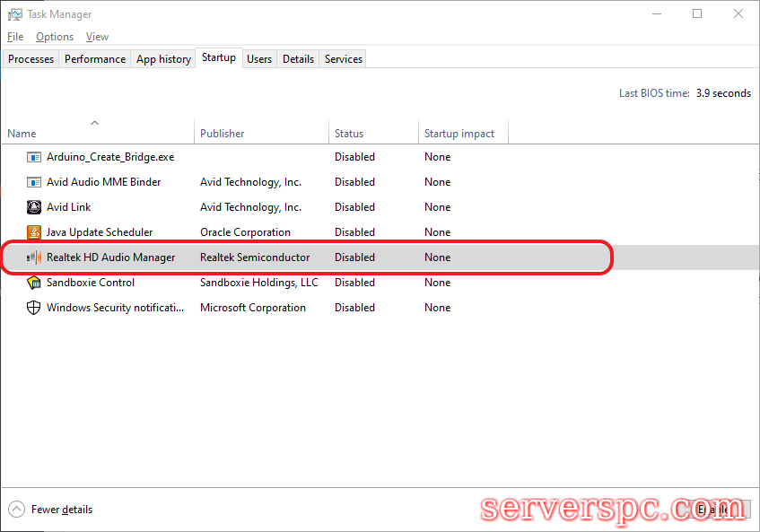Switch to the Performance tab
This screenshot has height=532, width=760.
point(95,59)
